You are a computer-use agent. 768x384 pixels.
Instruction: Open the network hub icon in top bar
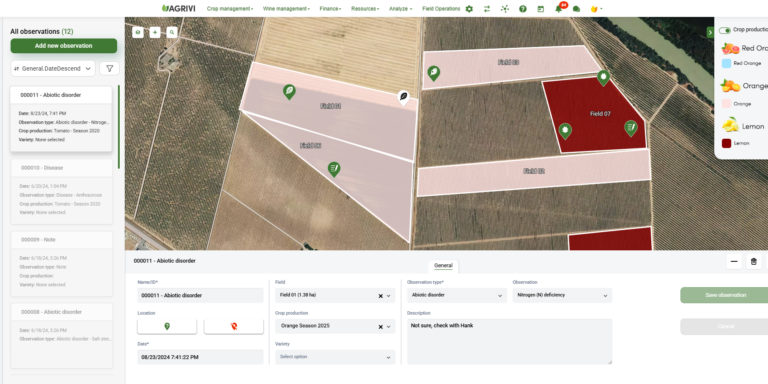505,9
